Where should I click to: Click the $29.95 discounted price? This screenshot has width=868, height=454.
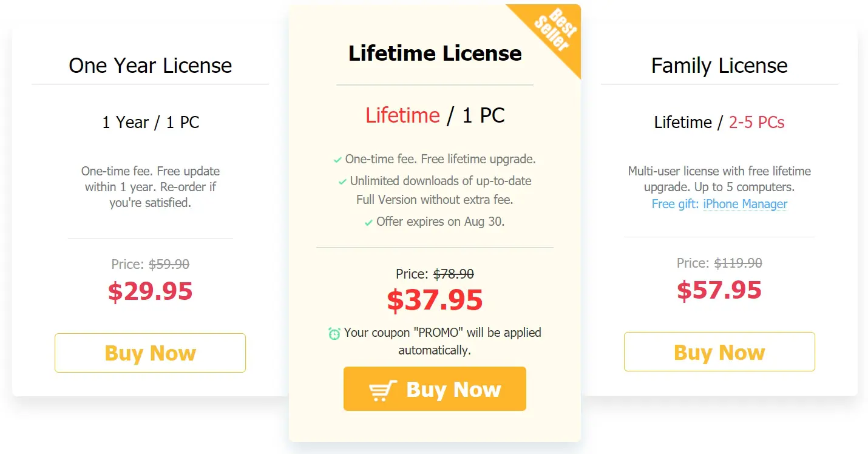click(x=151, y=291)
